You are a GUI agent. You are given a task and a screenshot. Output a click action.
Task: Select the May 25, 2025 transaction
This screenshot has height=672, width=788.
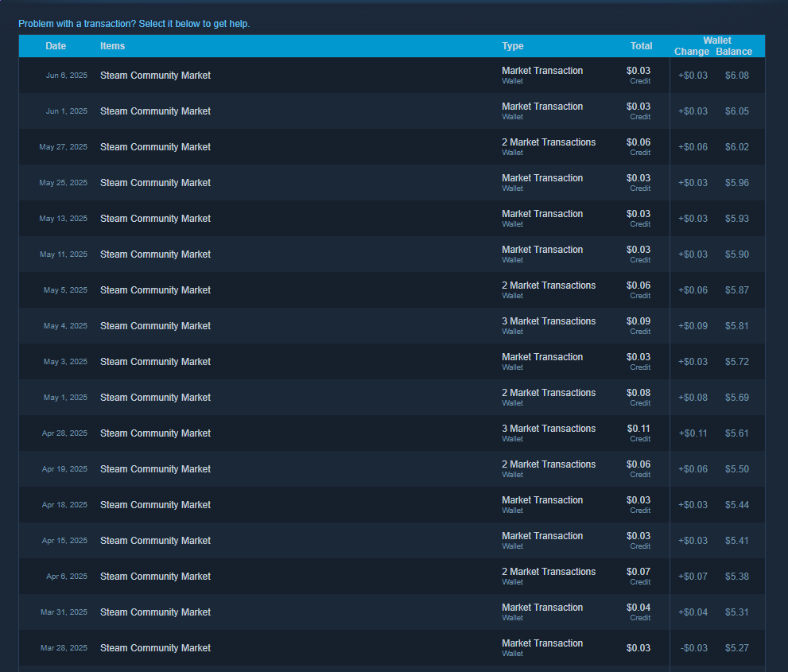pyautogui.click(x=392, y=182)
